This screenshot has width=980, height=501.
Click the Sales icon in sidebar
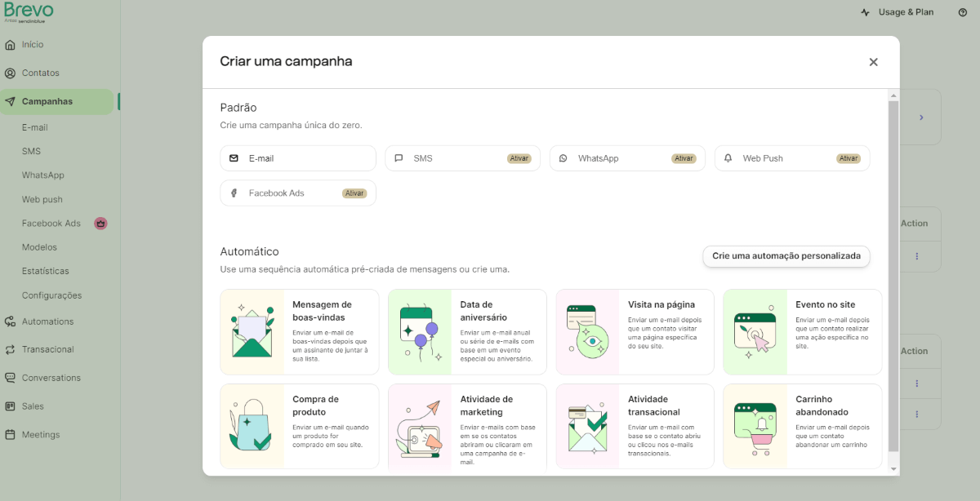(10, 406)
